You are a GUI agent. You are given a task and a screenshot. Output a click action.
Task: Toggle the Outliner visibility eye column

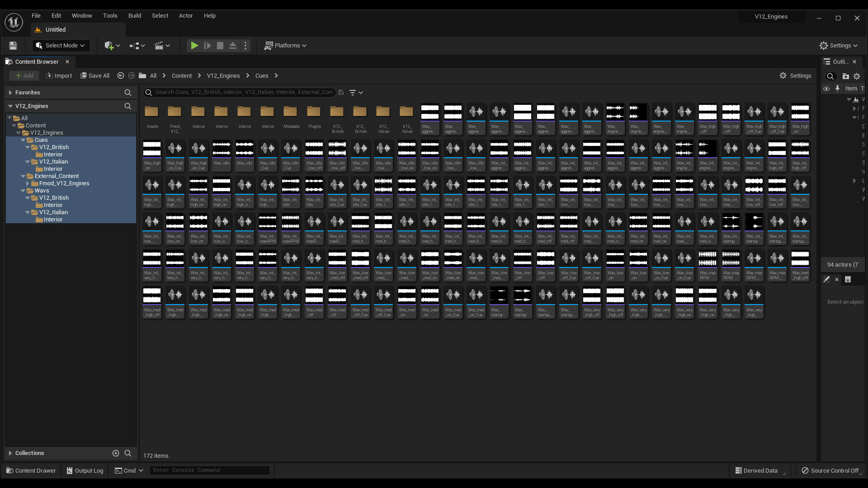point(826,89)
